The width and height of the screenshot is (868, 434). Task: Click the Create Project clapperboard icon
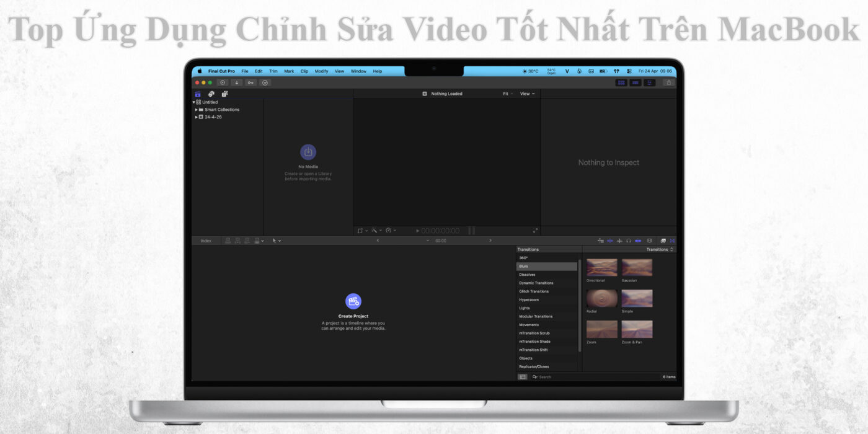[353, 301]
